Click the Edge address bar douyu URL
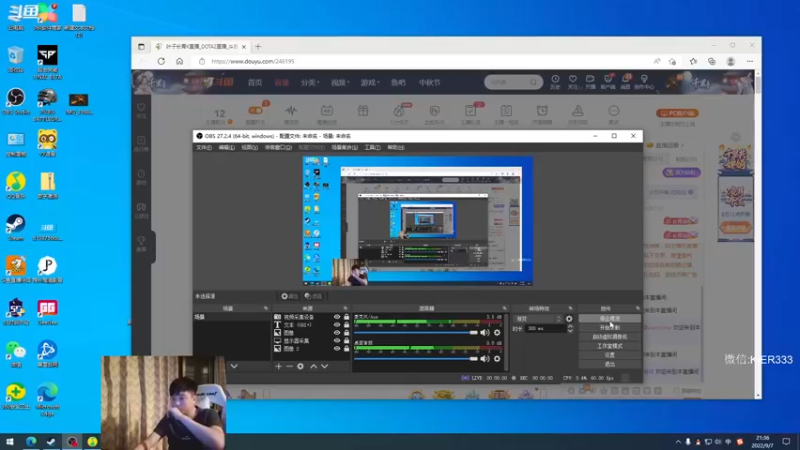This screenshot has height=450, width=800. [x=253, y=61]
